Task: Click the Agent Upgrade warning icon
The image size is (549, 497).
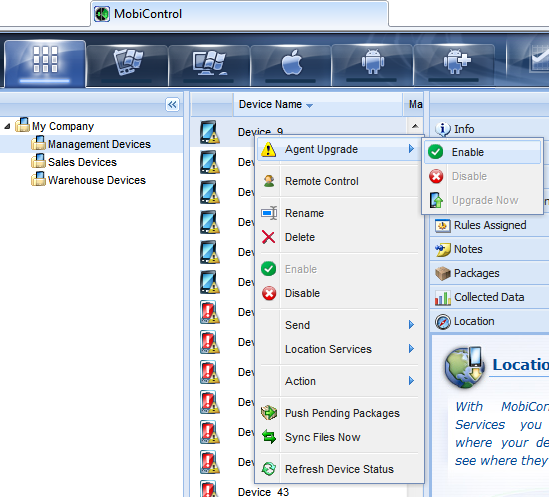Action: tap(269, 149)
